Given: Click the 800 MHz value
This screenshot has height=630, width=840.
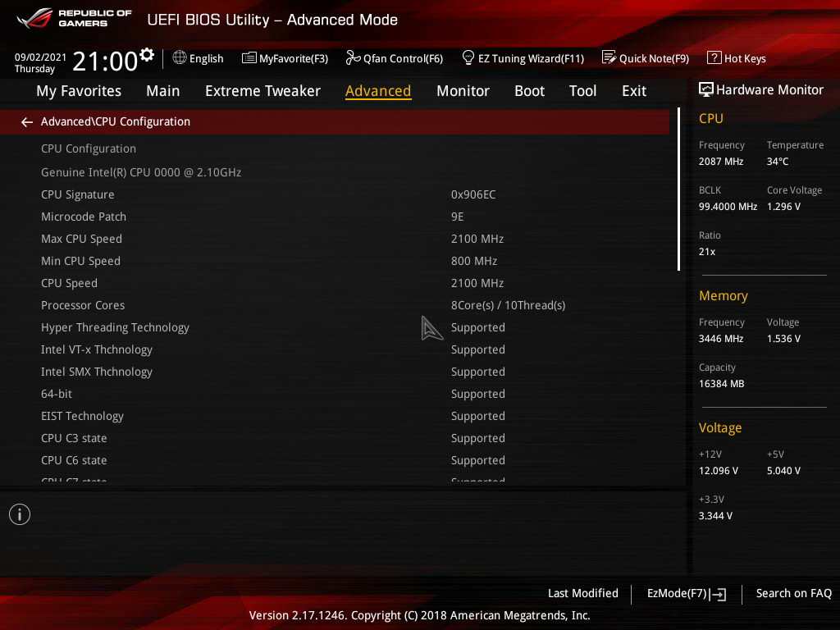Looking at the screenshot, I should [474, 261].
